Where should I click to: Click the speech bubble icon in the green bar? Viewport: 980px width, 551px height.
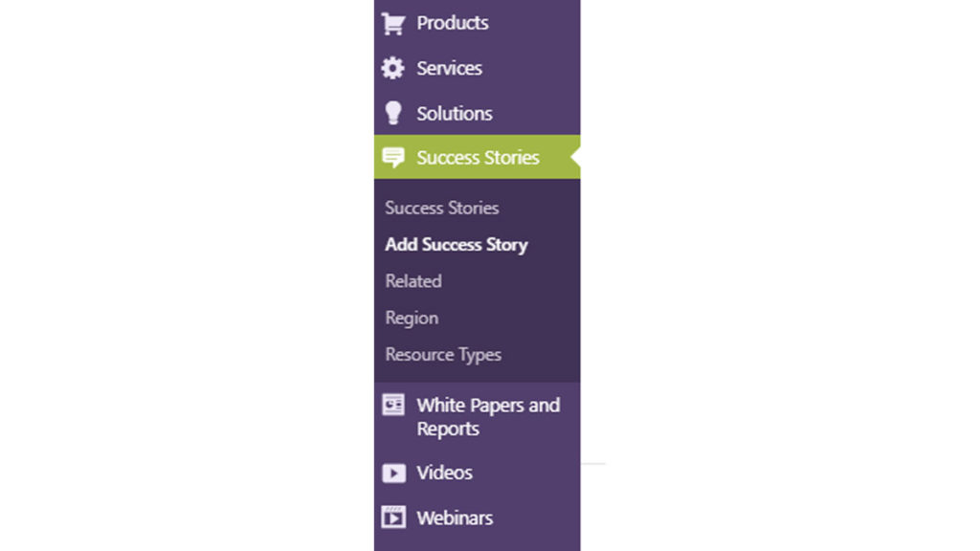point(392,158)
